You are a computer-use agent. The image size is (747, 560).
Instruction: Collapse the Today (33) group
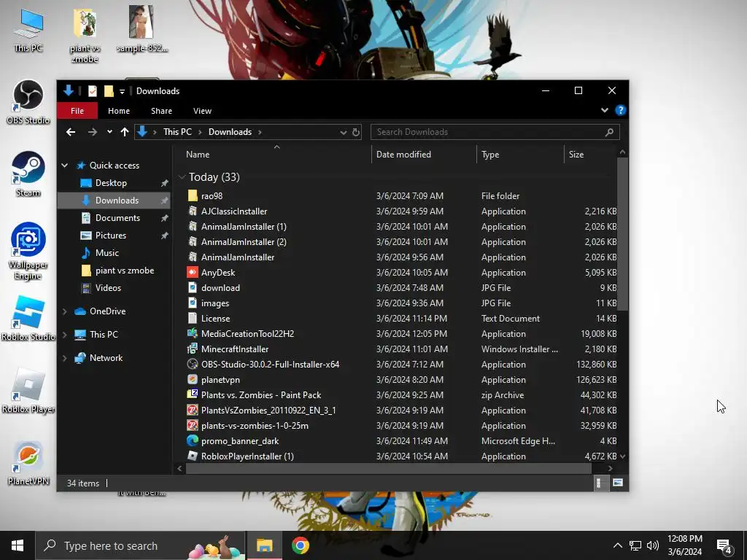(182, 176)
